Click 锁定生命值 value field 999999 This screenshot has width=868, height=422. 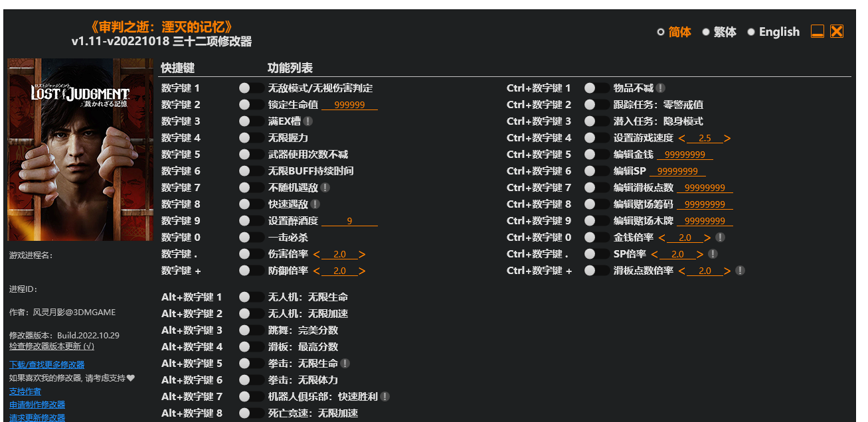349,105
